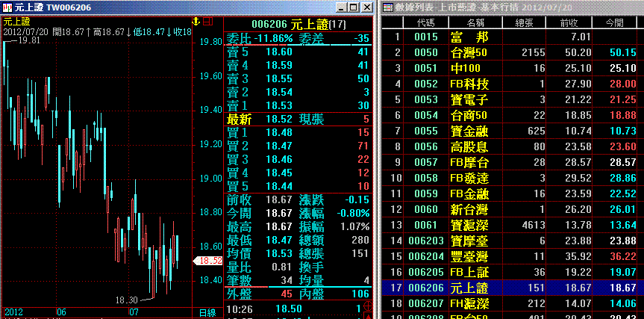Select row 0051 中100 in the list
The height and width of the screenshot is (319, 644).
pyautogui.click(x=513, y=68)
